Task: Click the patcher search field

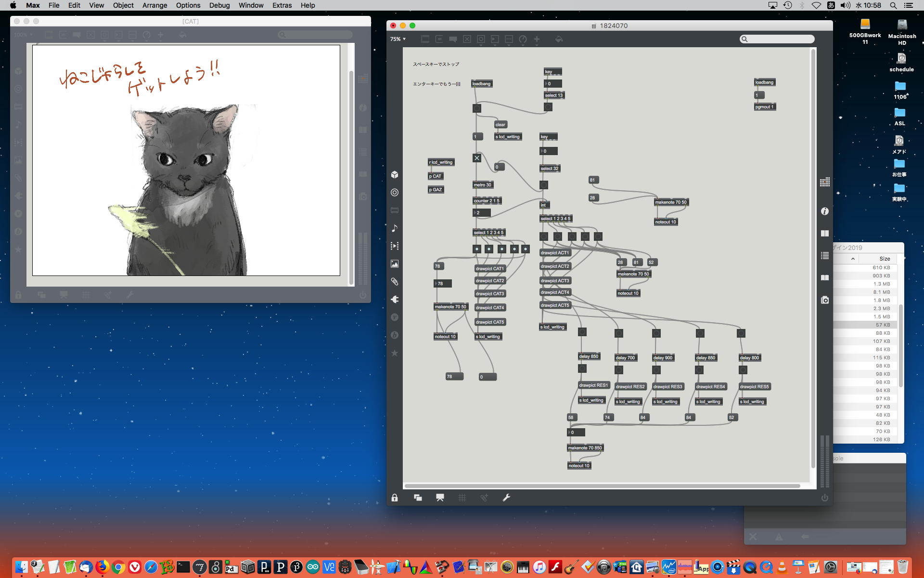Action: point(777,39)
